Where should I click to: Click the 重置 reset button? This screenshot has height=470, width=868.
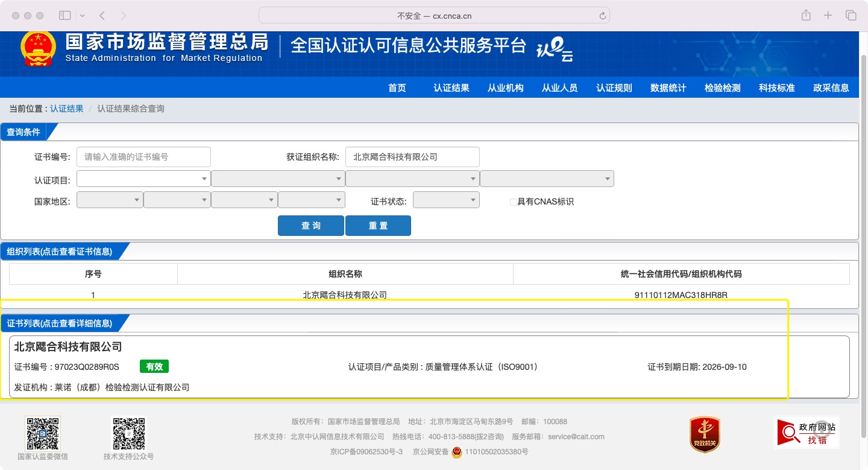[378, 226]
